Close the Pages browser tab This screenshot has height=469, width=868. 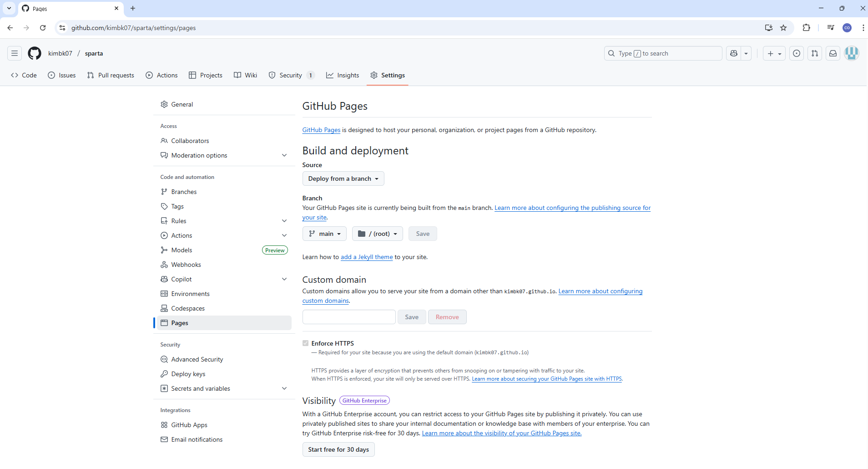click(116, 8)
